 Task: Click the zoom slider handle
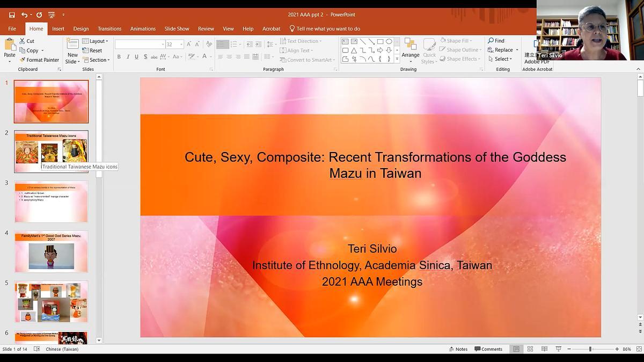(x=590, y=349)
